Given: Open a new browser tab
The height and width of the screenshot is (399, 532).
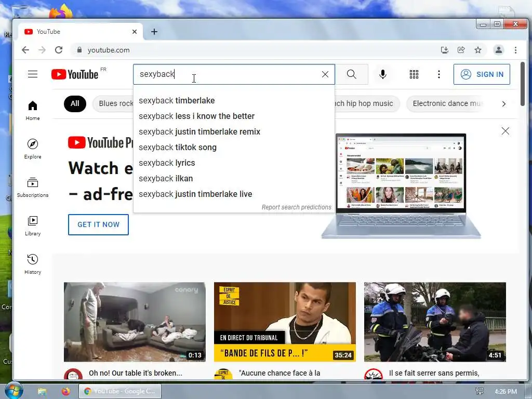Looking at the screenshot, I should (154, 32).
